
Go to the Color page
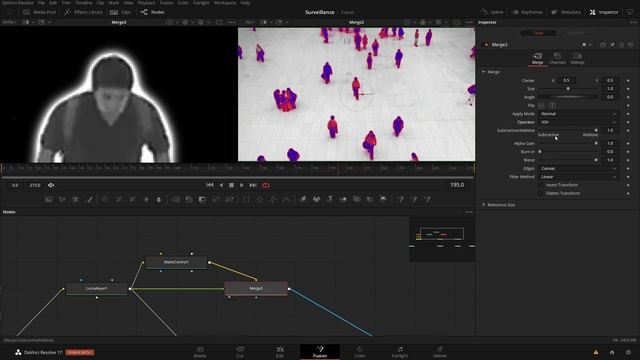pos(360,352)
